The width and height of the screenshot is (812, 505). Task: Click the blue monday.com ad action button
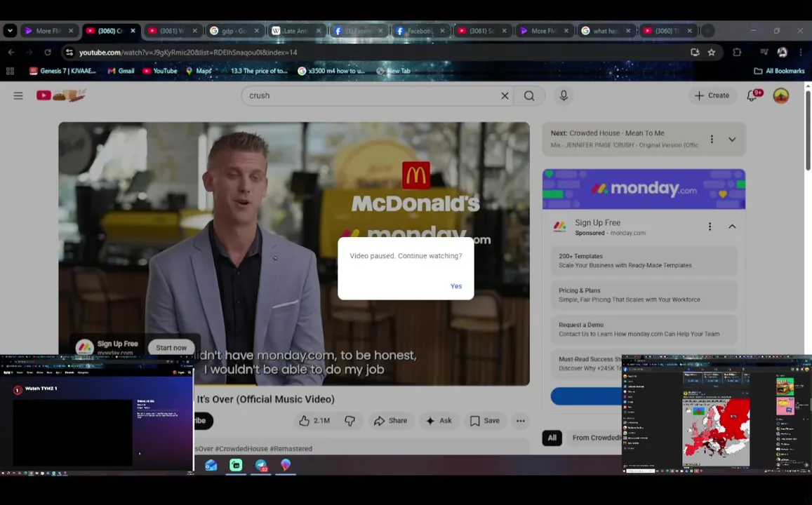tap(586, 397)
